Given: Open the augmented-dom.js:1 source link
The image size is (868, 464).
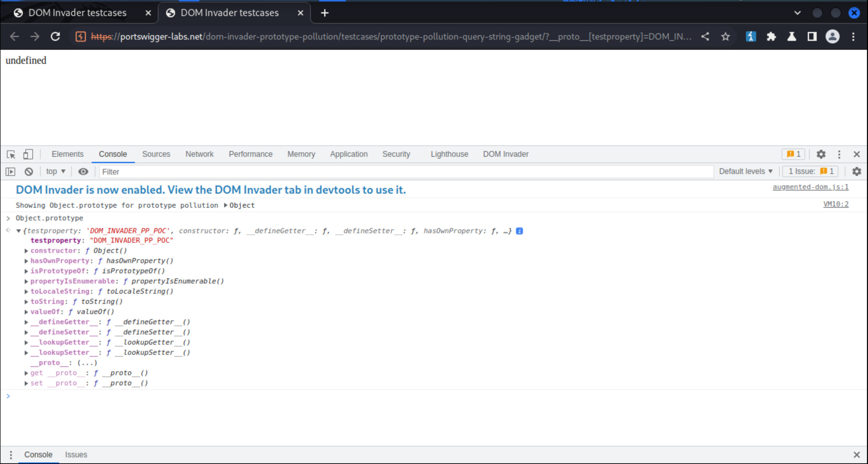Looking at the screenshot, I should (811, 187).
